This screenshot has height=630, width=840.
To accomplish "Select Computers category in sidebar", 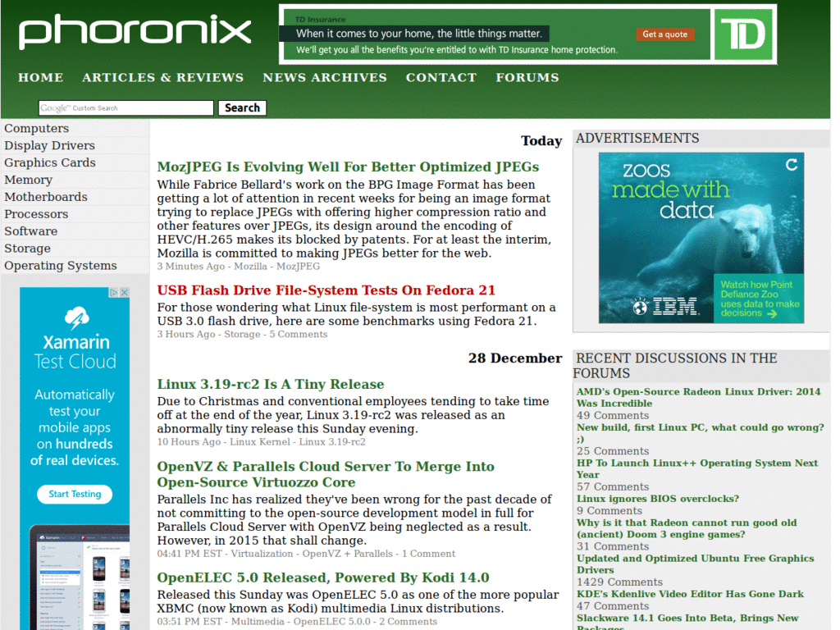I will click(75, 129).
